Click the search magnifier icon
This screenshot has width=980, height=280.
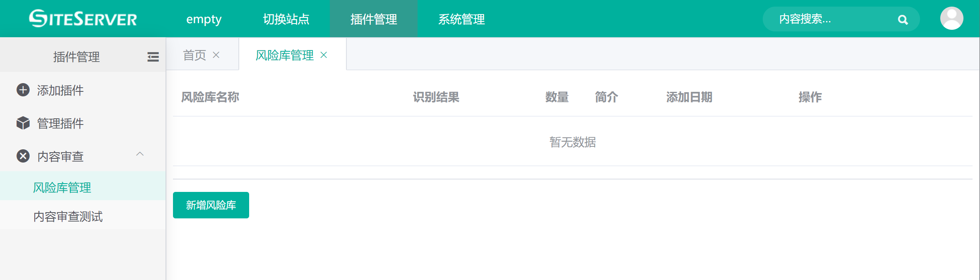(x=903, y=19)
